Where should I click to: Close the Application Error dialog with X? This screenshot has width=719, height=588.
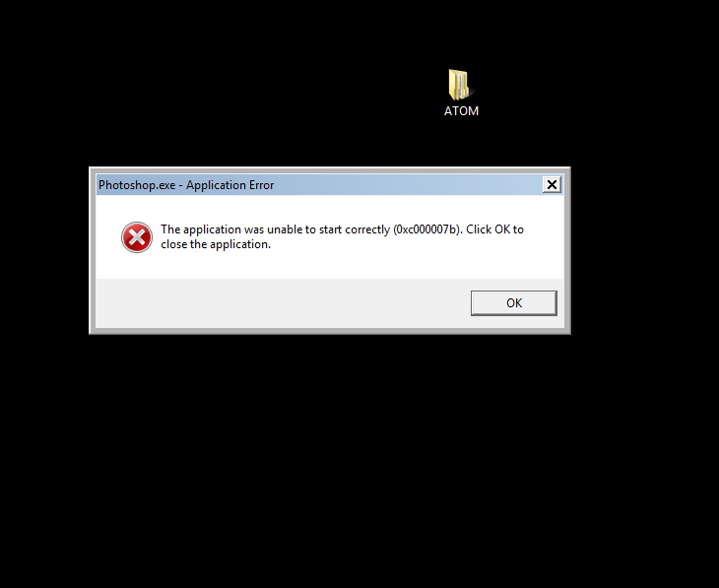tap(552, 184)
